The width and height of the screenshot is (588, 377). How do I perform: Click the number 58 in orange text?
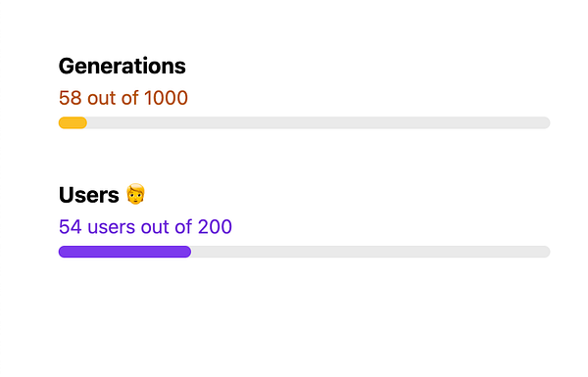coord(71,98)
